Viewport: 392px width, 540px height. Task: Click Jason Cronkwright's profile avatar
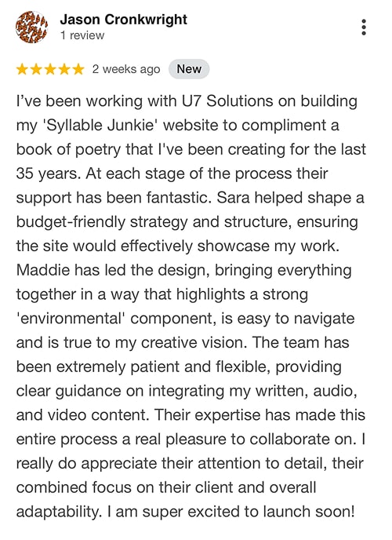click(x=31, y=27)
